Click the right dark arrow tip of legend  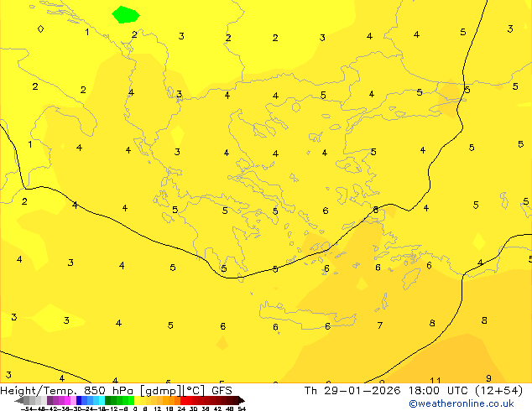click(241, 400)
